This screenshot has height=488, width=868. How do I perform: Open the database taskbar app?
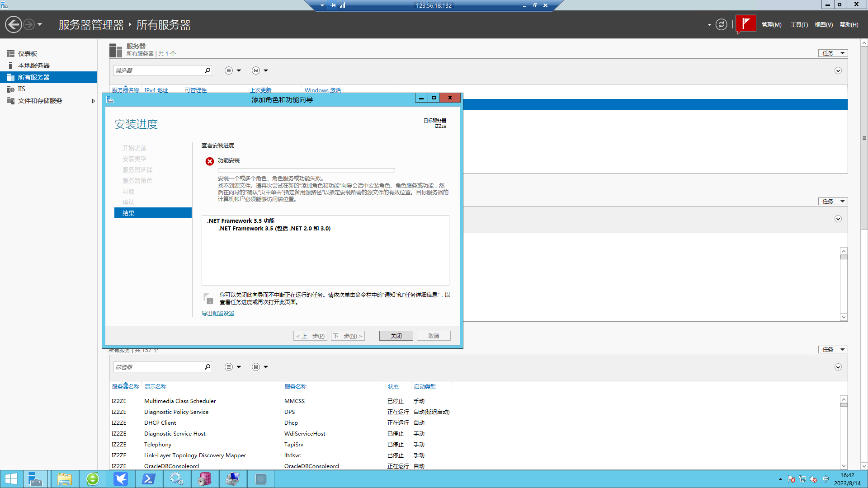pos(205,479)
